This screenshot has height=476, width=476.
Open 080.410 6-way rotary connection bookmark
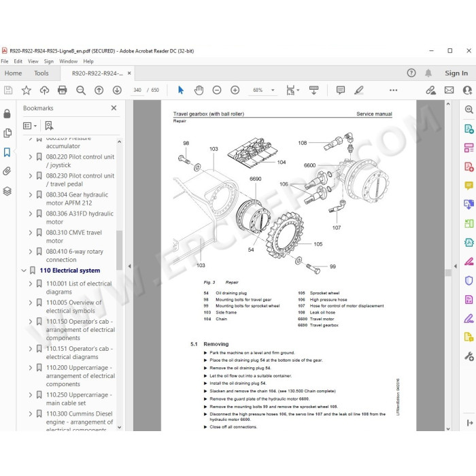pos(74,256)
